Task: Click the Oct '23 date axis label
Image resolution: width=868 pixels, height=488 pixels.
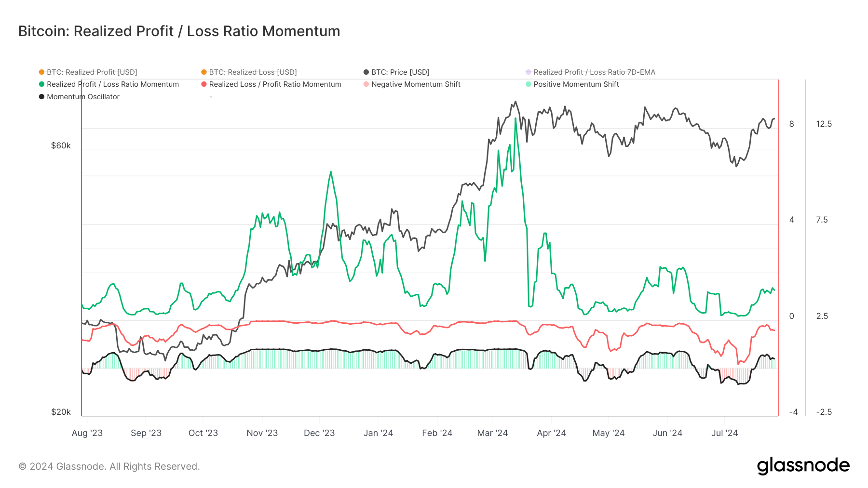Action: [203, 433]
